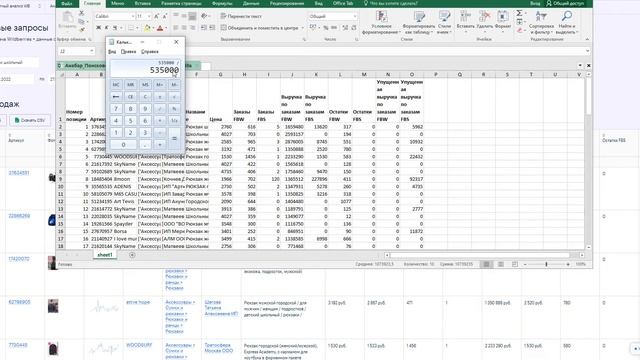Open the font size 11 dropdown
Screen dimensions: 640x360
[x=149, y=16]
